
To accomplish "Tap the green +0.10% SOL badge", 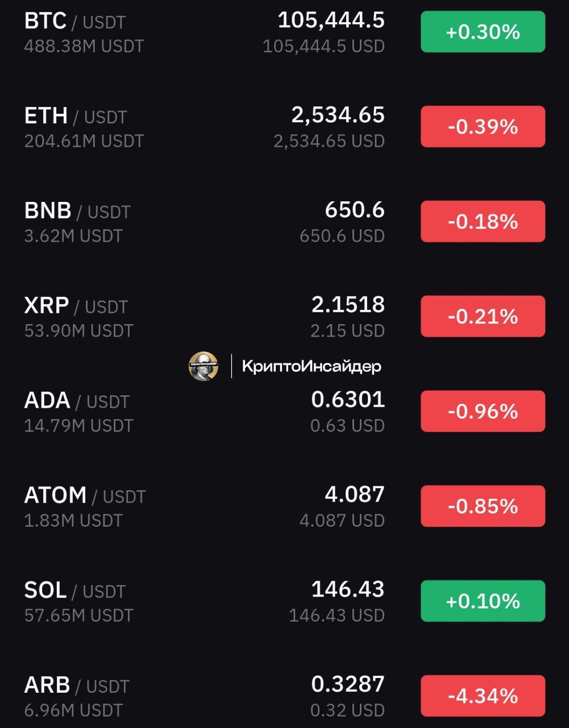I will coord(483,602).
